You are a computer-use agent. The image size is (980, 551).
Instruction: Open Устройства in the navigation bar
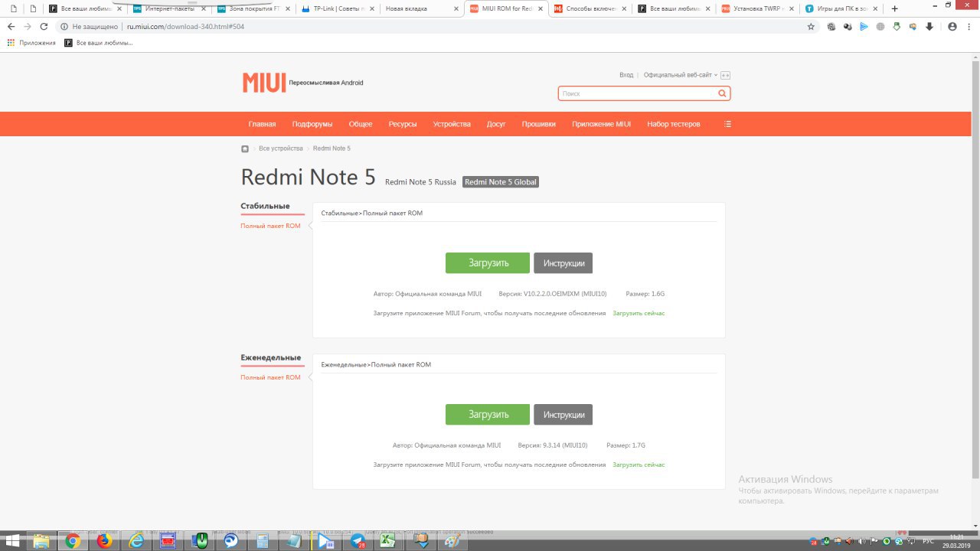[x=452, y=124]
